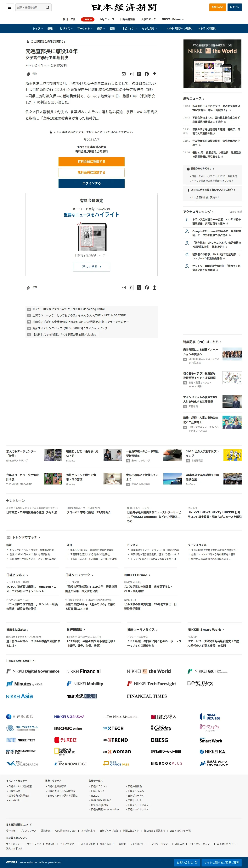Screen dimensions: 248x868
Task: Open the 朝刊・夕刊 menu item
Action: (69, 19)
